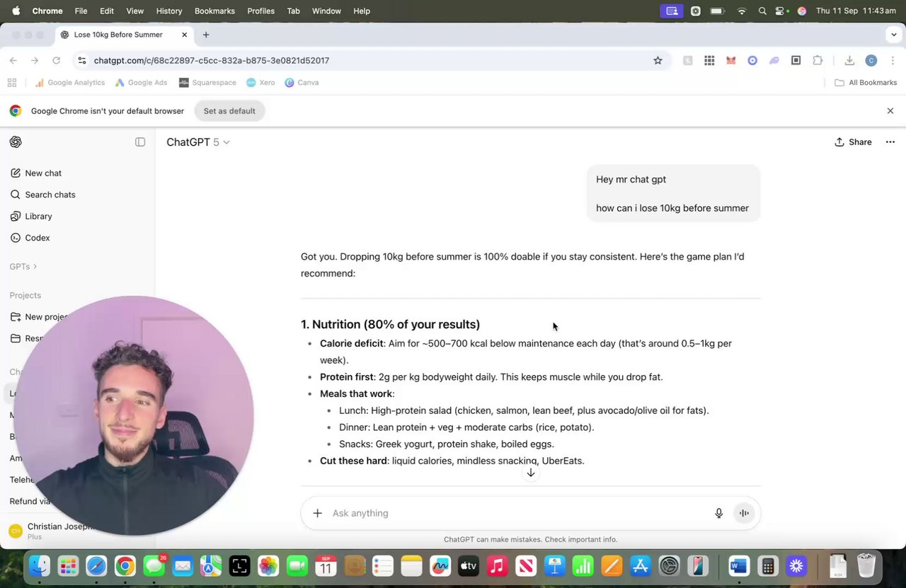Open the Google Analytics bookmark

pyautogui.click(x=69, y=83)
